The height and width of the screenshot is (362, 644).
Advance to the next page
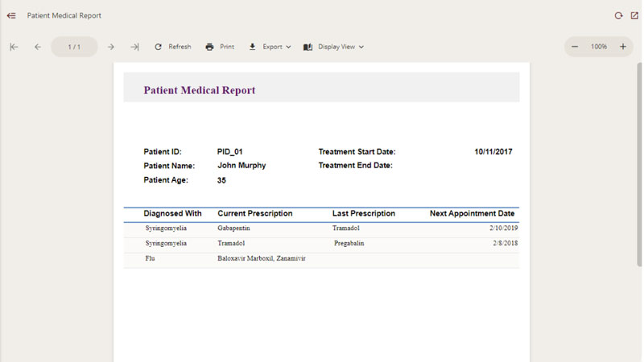(x=111, y=47)
